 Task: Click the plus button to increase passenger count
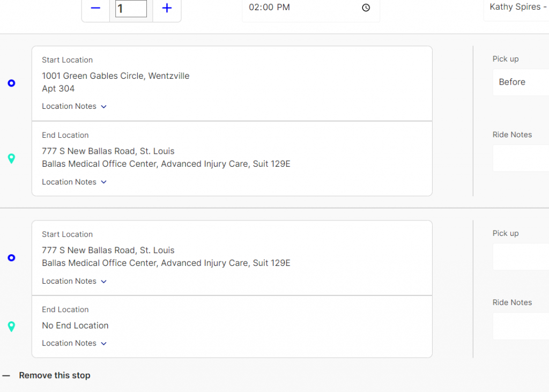click(x=167, y=9)
